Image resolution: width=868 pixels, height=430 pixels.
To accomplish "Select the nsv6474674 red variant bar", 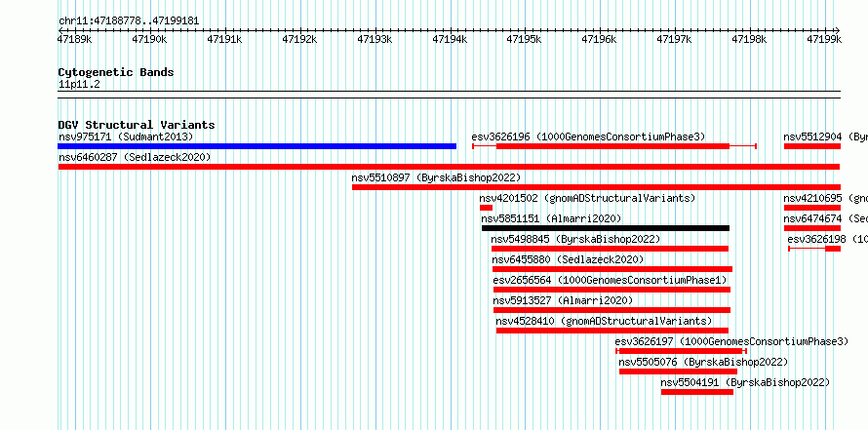I will tap(812, 228).
